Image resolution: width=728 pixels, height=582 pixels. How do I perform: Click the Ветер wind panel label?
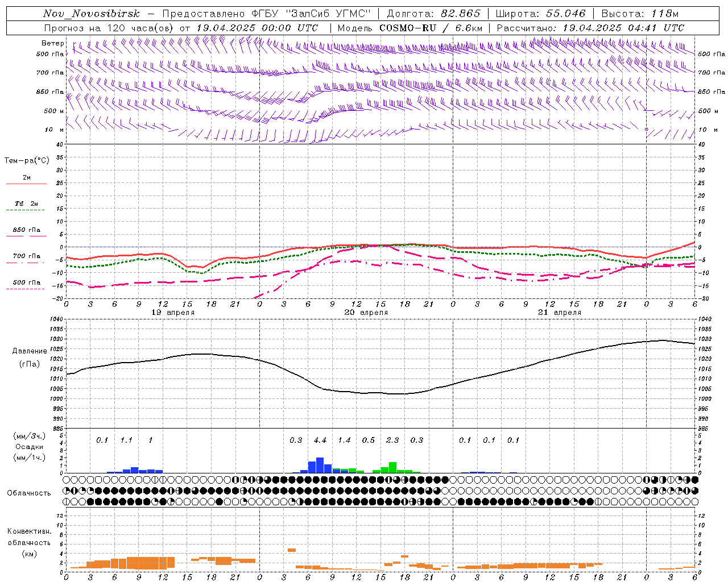52,43
